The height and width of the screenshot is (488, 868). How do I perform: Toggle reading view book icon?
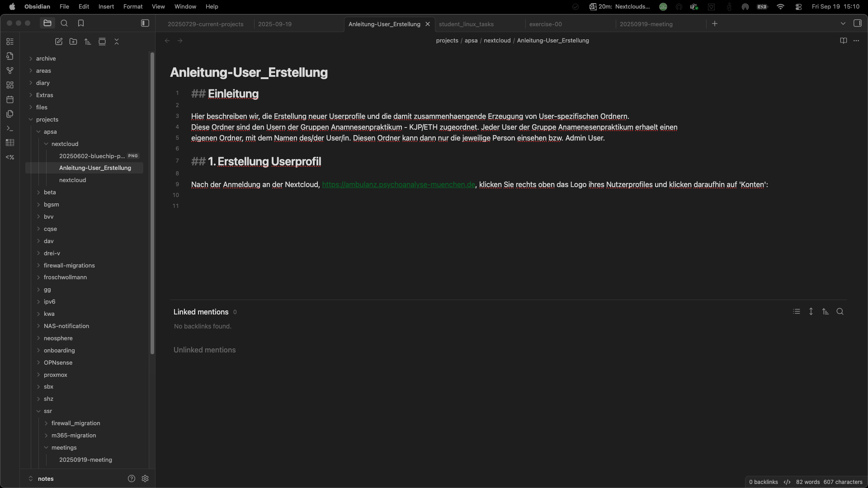pos(843,41)
